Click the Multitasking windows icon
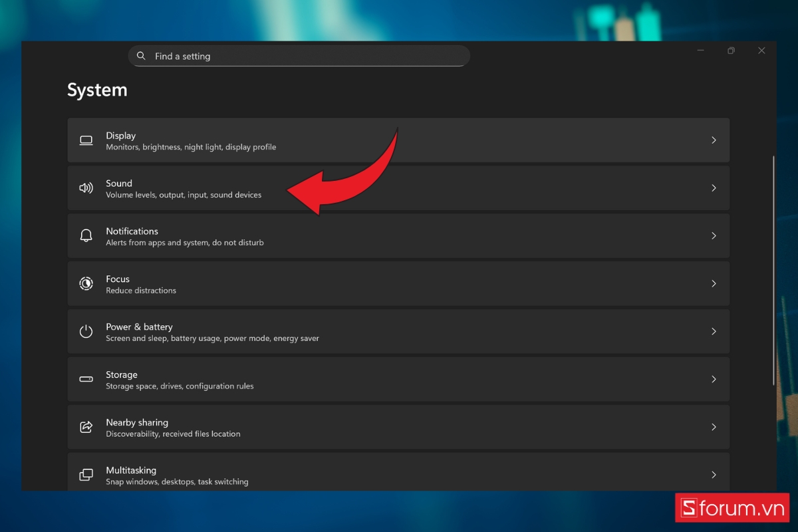The width and height of the screenshot is (798, 532). [86, 475]
